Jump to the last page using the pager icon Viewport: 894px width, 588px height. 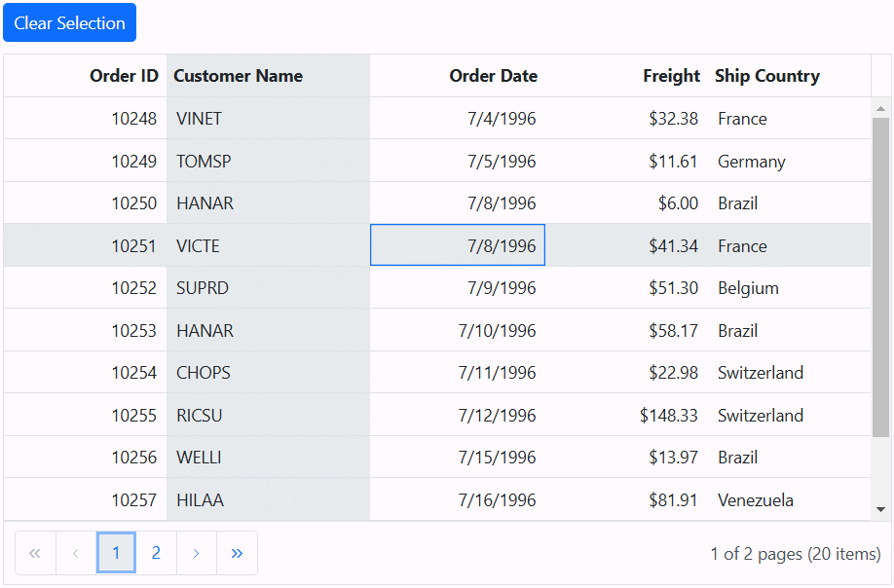click(x=237, y=553)
